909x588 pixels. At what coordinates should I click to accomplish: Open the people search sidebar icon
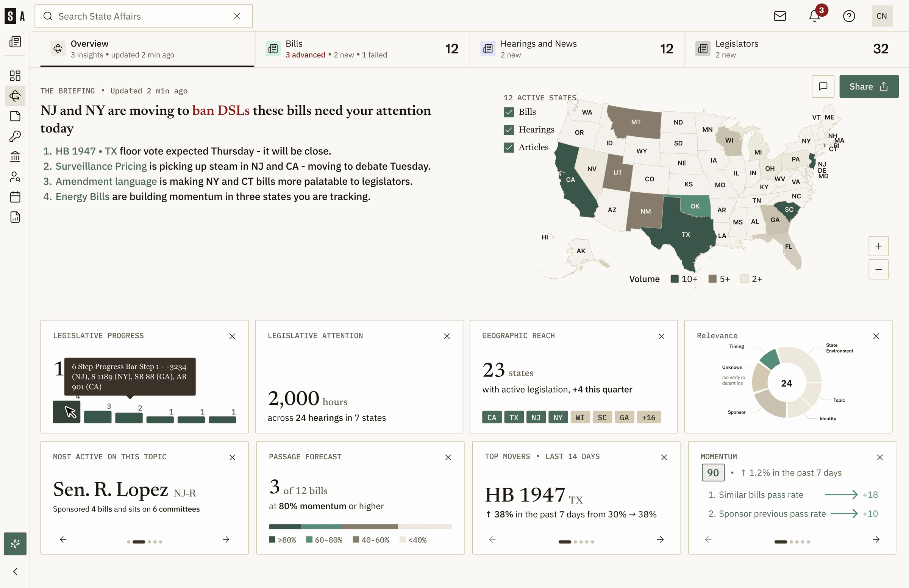15,177
